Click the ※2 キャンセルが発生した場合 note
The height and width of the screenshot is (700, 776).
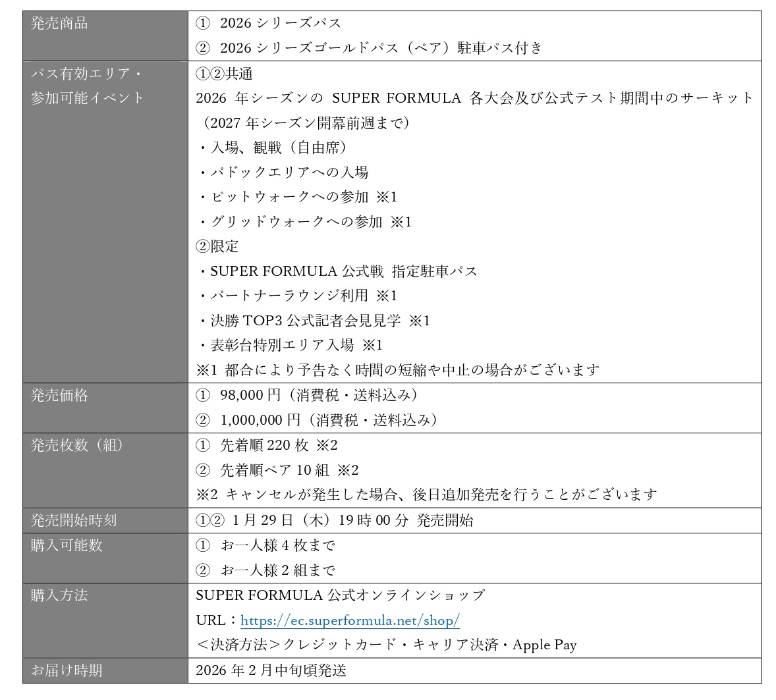coord(427,495)
